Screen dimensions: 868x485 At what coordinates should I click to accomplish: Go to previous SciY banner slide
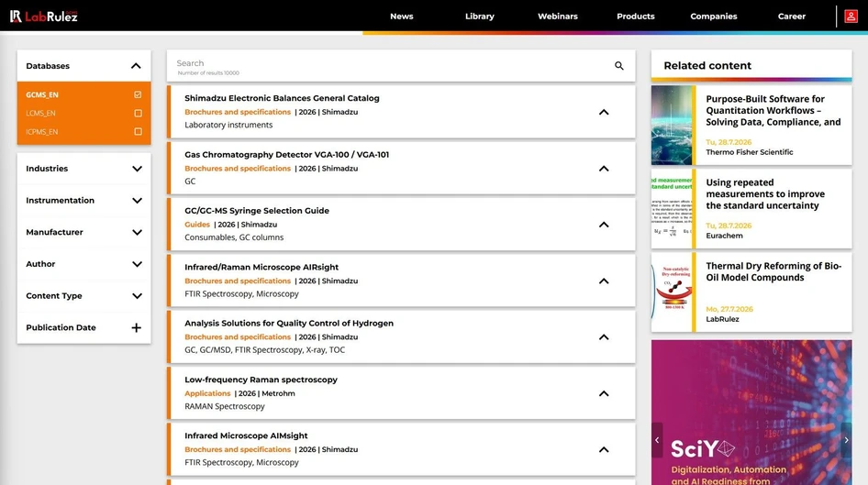(x=657, y=440)
